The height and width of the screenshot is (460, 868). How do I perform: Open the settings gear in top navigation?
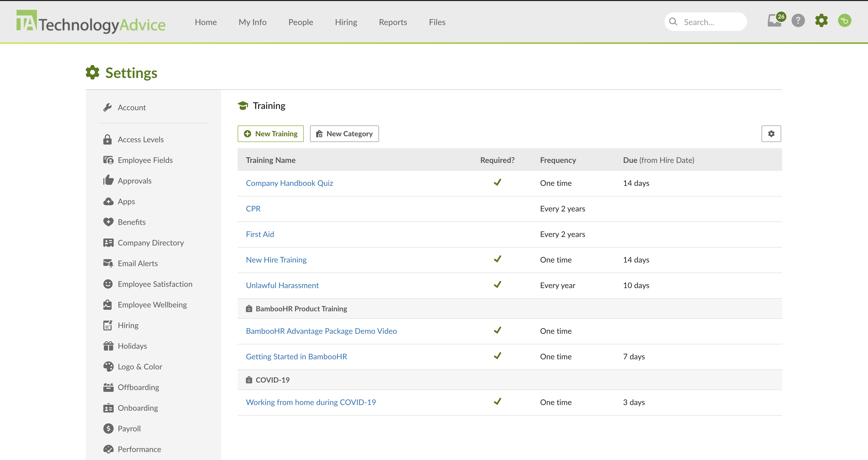tap(821, 21)
